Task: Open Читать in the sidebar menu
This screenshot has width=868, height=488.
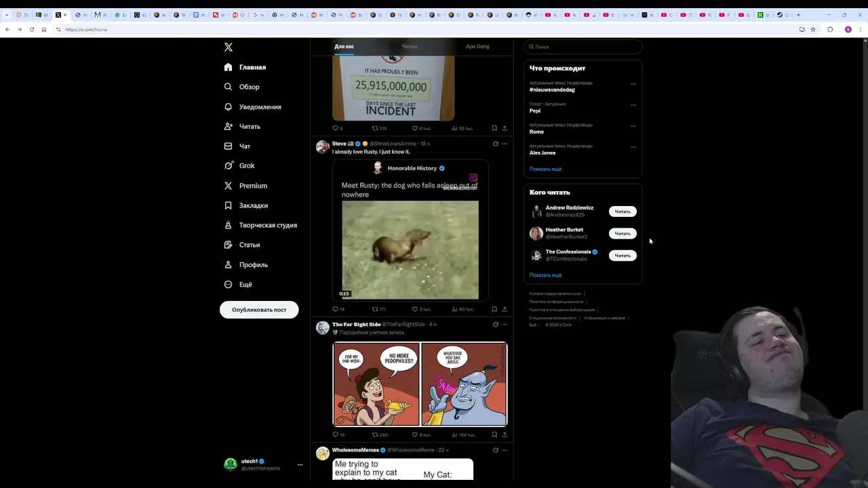Action: coord(242,126)
